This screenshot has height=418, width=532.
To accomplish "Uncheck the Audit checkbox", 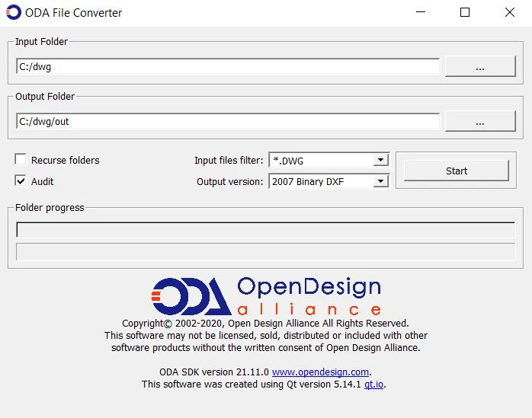I will [x=21, y=180].
